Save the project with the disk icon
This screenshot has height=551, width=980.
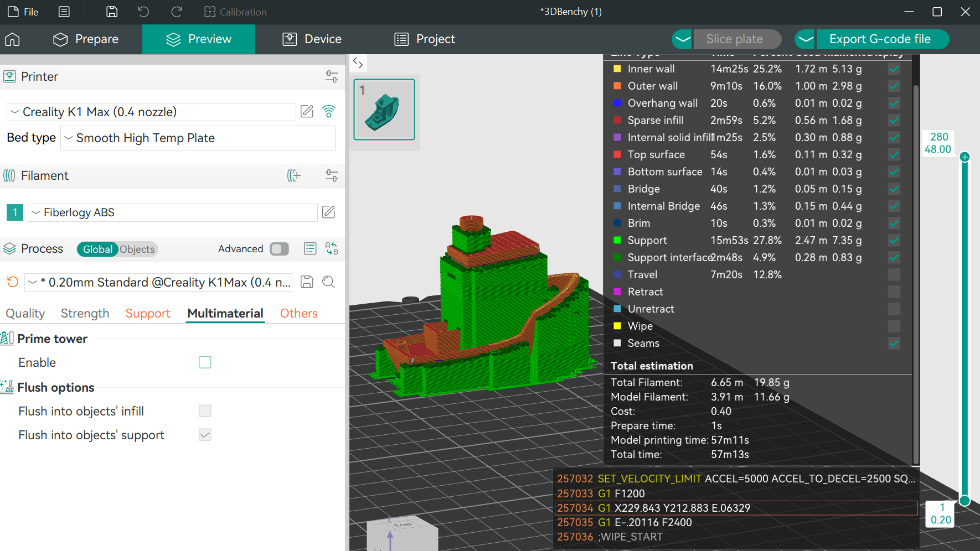(x=112, y=12)
